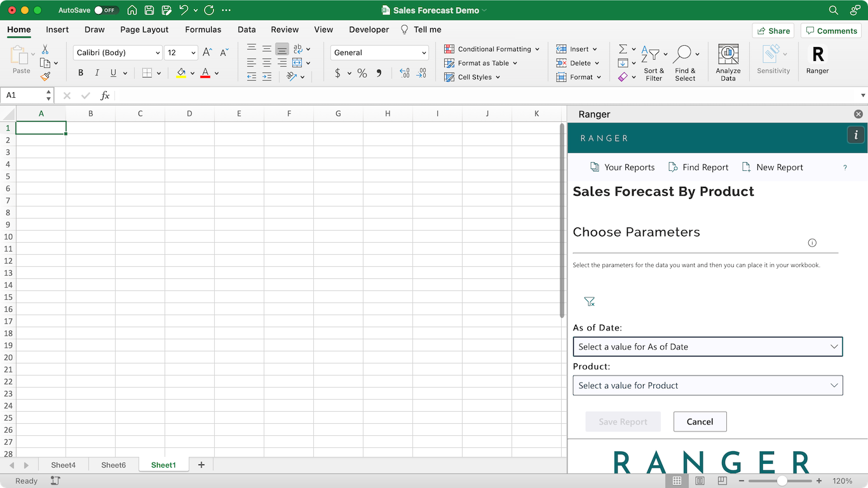
Task: Switch to Page Break Preview view
Action: pos(722,481)
